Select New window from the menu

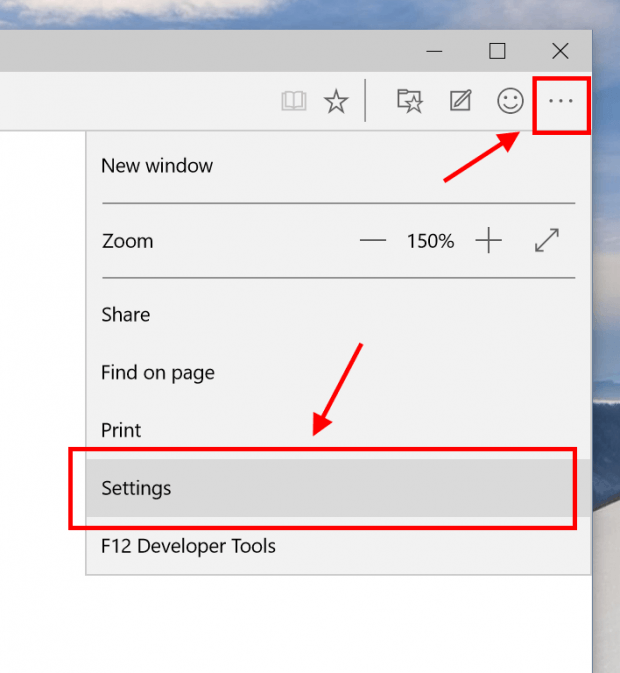157,166
